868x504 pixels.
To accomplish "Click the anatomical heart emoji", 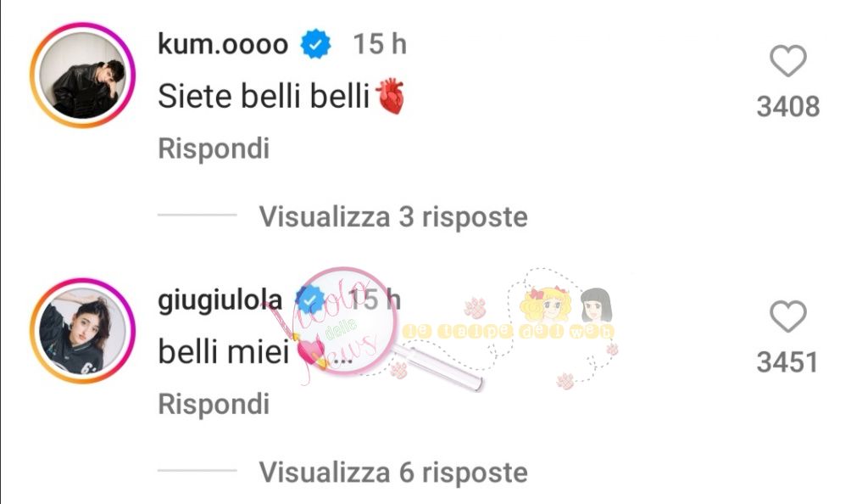I will (x=390, y=97).
